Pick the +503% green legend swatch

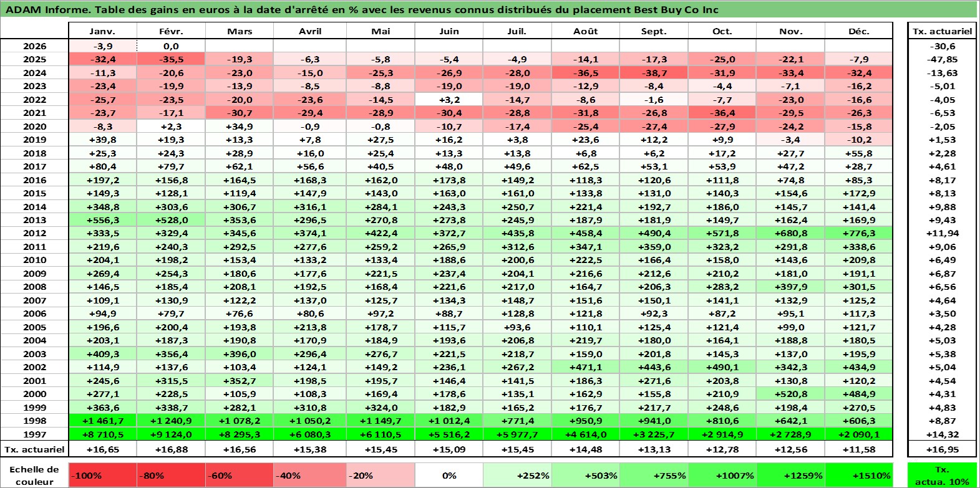pos(585,475)
